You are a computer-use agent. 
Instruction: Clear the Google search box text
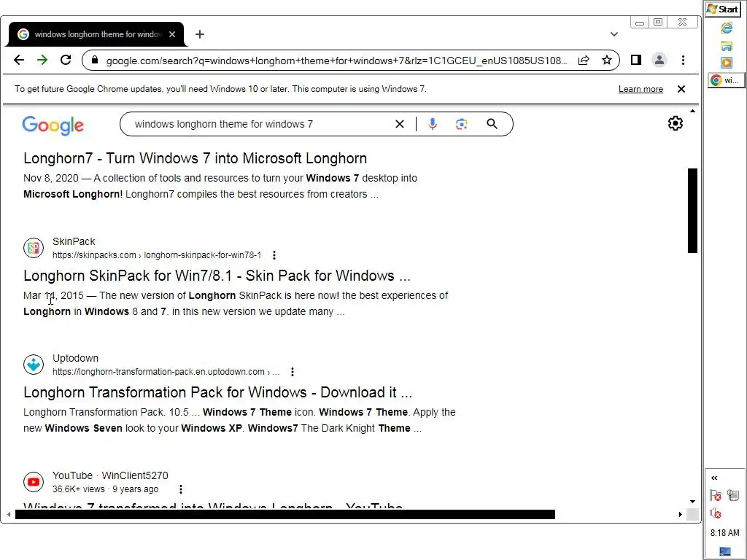(400, 124)
